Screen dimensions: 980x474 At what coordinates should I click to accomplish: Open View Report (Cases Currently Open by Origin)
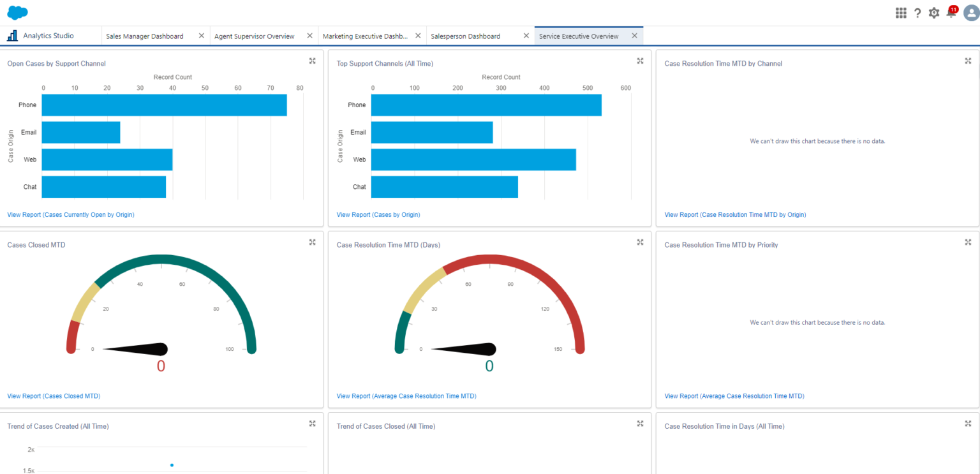tap(70, 214)
